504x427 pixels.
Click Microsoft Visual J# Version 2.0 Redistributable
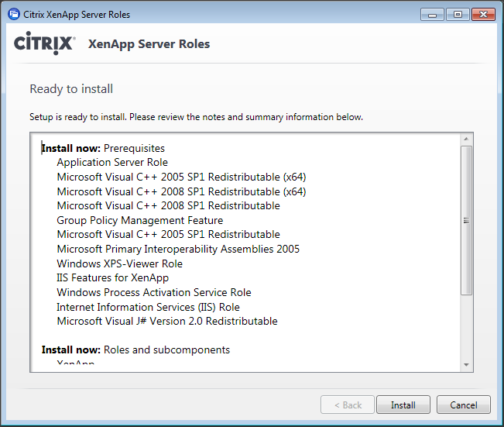[x=166, y=321]
